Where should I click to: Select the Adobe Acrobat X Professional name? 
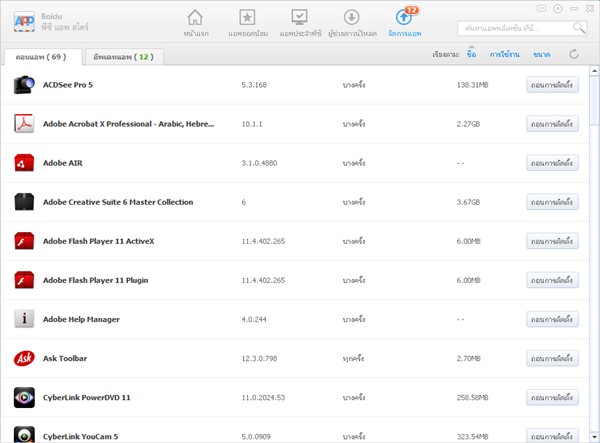tap(129, 124)
